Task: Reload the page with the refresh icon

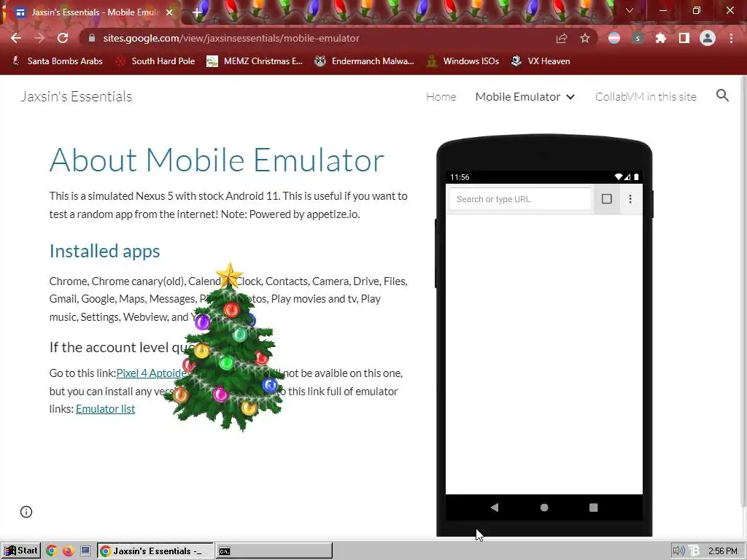Action: tap(63, 38)
